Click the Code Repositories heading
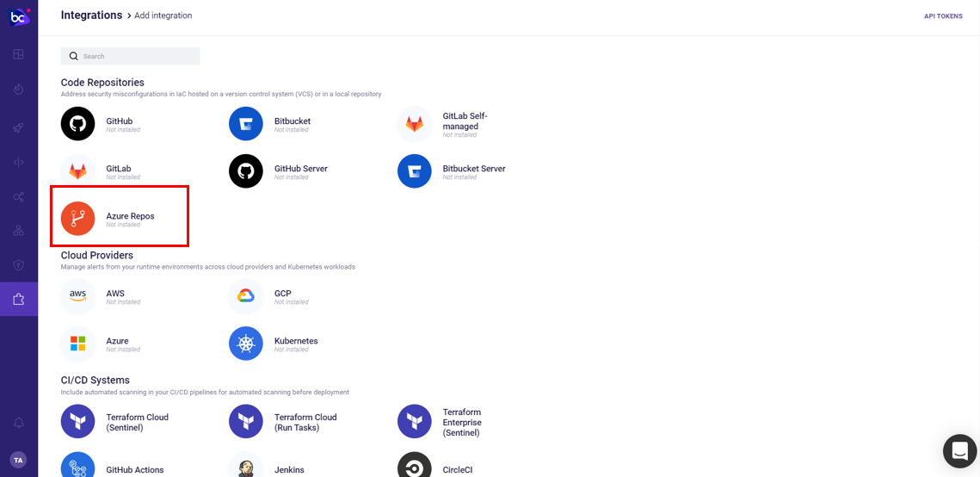980x477 pixels. [x=102, y=83]
